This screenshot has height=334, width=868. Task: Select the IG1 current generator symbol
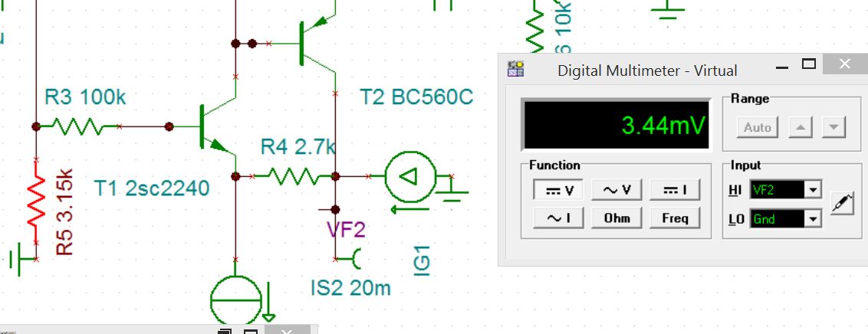(410, 176)
